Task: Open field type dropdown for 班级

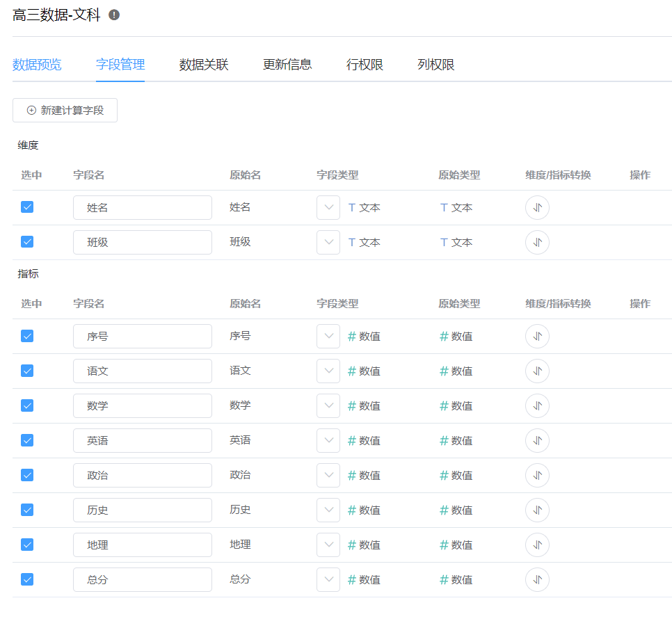Action: 328,243
